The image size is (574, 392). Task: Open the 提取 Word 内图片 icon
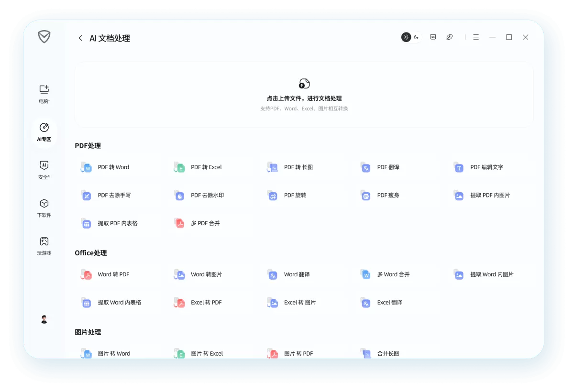(459, 274)
